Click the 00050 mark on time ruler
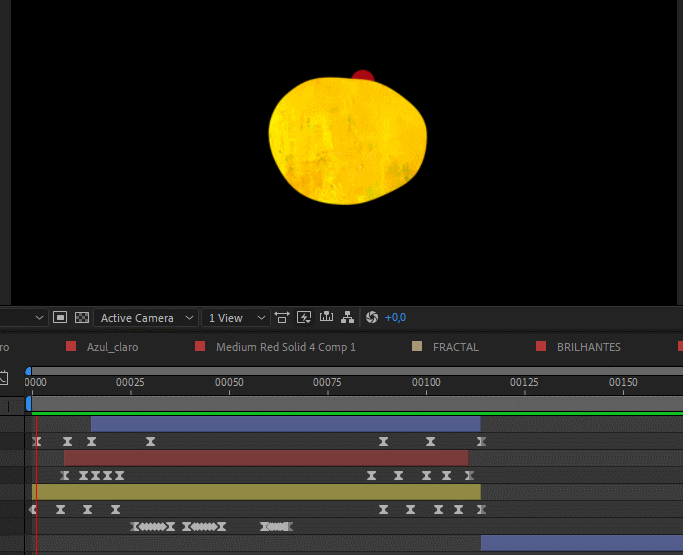The width and height of the screenshot is (683, 555). click(x=229, y=382)
